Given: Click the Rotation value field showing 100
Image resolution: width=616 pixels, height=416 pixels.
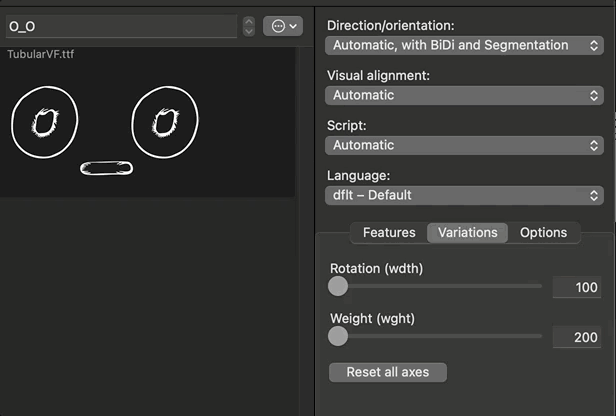Looking at the screenshot, I should click(x=577, y=288).
